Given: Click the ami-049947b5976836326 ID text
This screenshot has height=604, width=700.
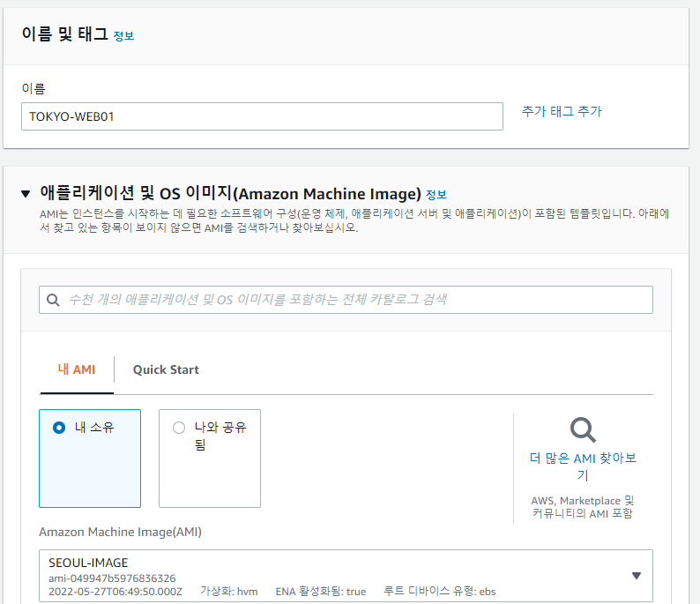Looking at the screenshot, I should click(112, 578).
